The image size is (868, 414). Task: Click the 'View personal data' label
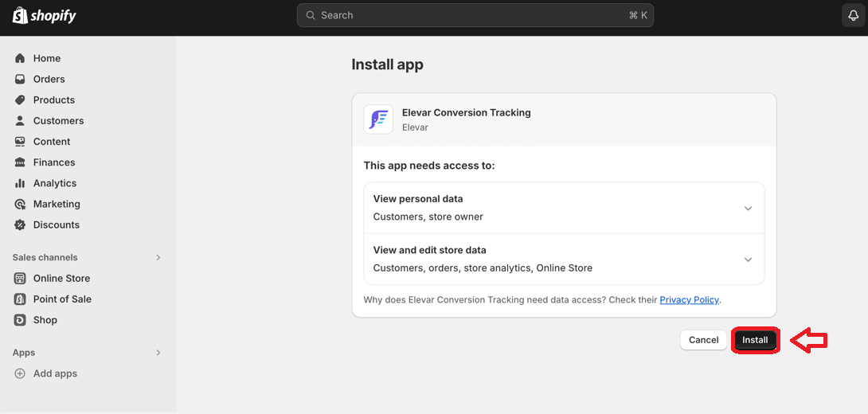(418, 199)
